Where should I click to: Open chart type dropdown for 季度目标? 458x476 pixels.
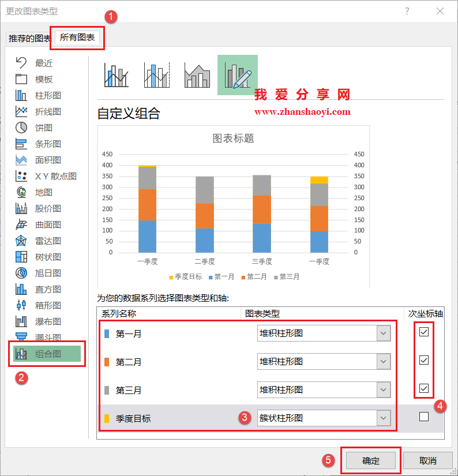pyautogui.click(x=384, y=418)
